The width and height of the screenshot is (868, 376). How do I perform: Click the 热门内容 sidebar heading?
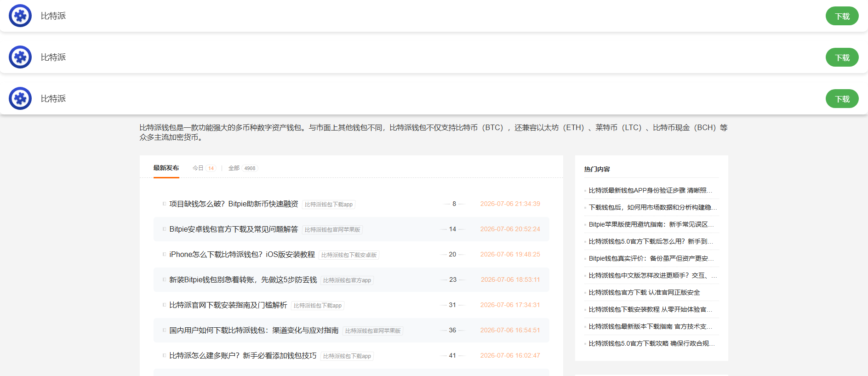(x=597, y=169)
